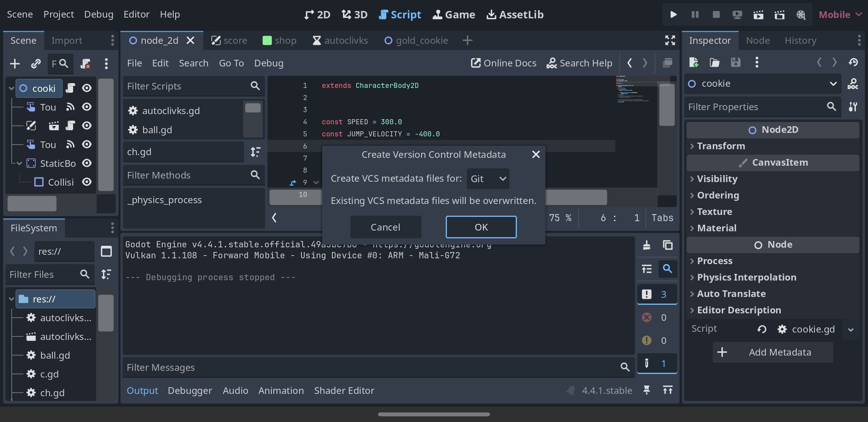Screen dimensions: 868x422
Task: Open the Project menu
Action: 59,14
